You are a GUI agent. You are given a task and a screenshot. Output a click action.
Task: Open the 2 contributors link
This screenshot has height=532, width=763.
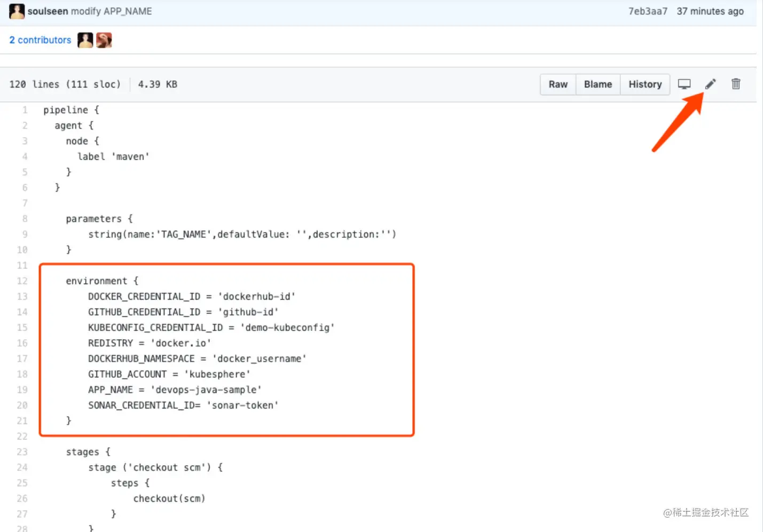click(x=40, y=40)
